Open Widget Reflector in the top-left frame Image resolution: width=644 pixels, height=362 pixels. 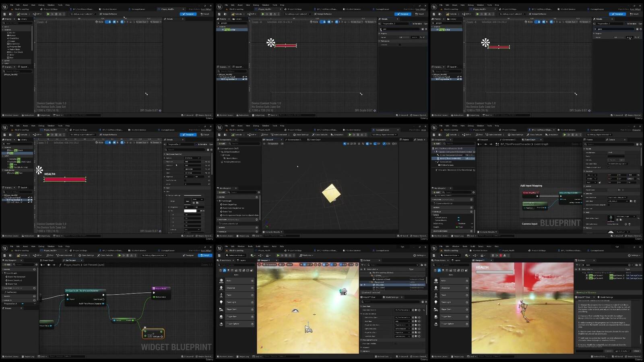click(108, 14)
